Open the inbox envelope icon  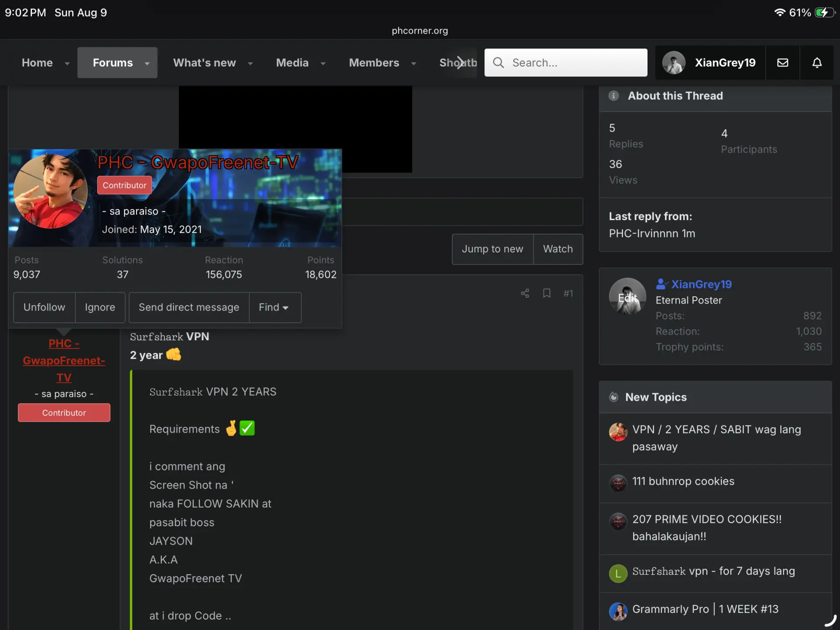tap(783, 63)
